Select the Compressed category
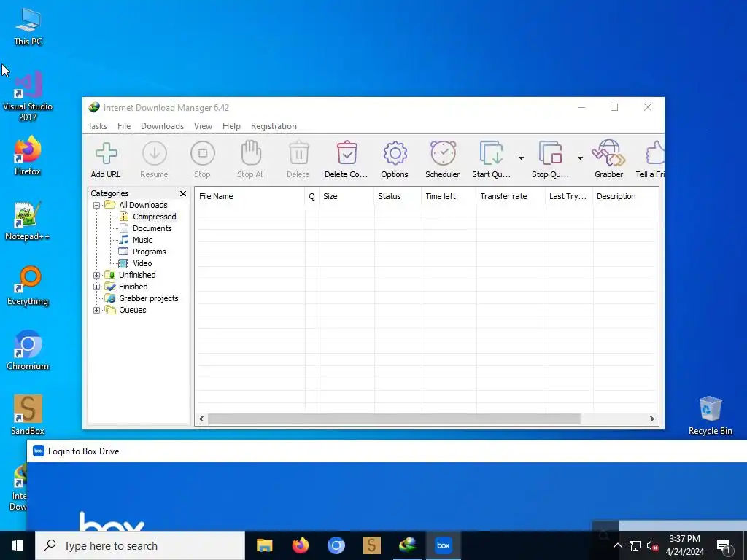 pyautogui.click(x=155, y=217)
